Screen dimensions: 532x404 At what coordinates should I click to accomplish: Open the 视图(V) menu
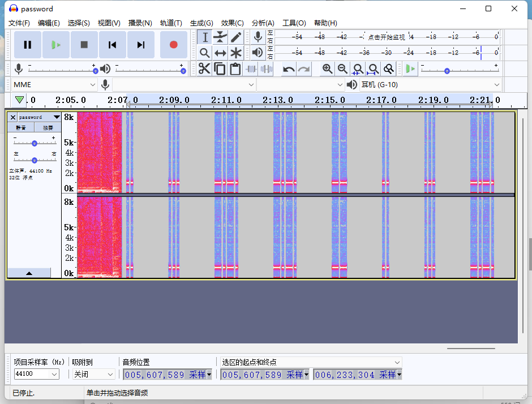click(109, 23)
